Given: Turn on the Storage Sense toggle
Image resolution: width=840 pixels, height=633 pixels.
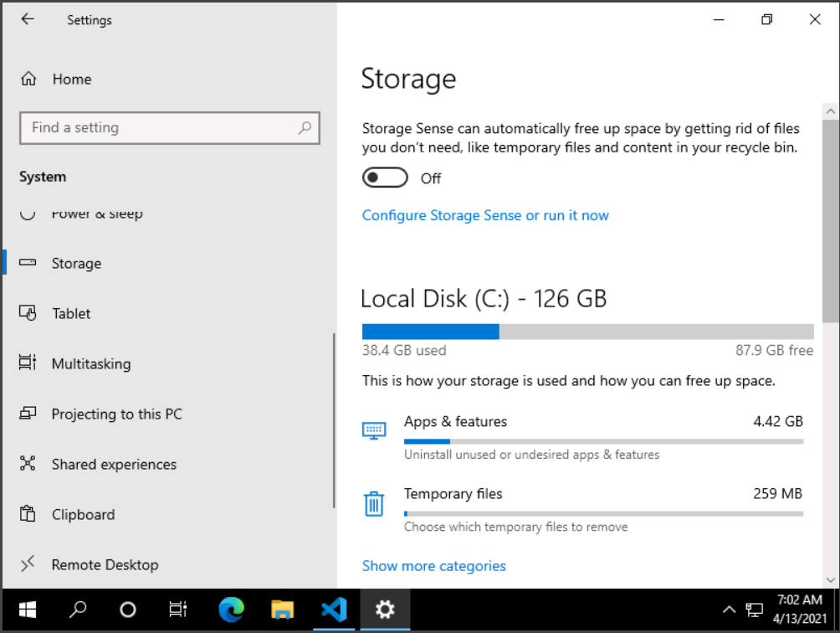Looking at the screenshot, I should point(385,178).
